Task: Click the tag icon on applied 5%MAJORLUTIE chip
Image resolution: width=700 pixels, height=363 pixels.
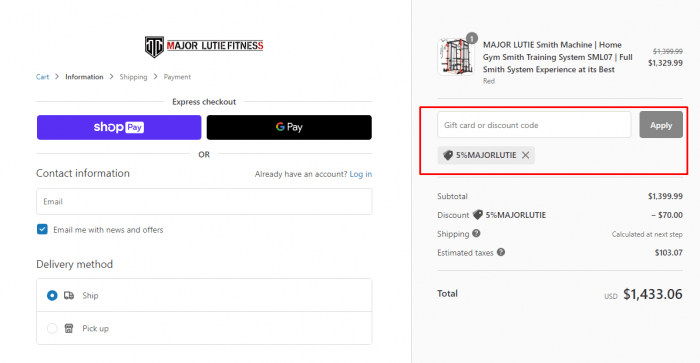Action: click(448, 155)
